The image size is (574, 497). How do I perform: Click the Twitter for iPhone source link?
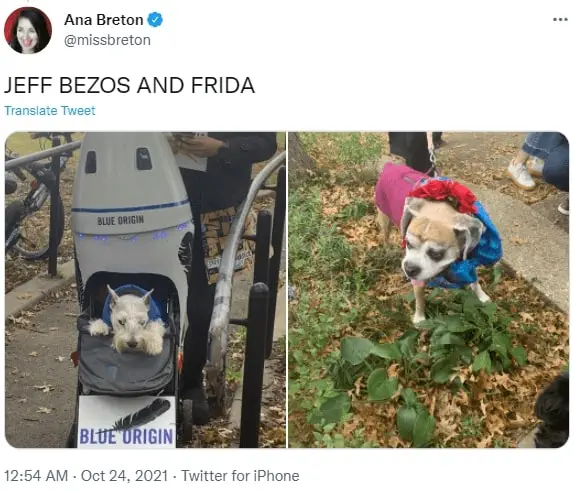pos(240,476)
